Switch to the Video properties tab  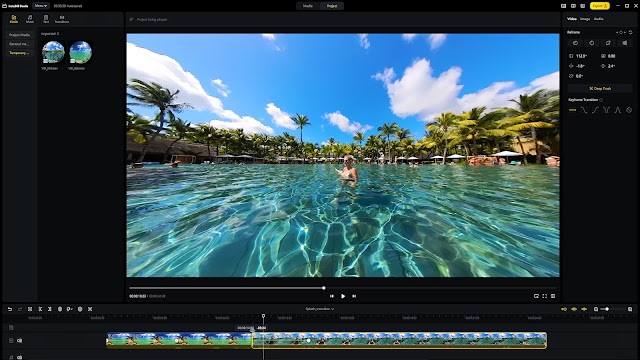tap(572, 19)
